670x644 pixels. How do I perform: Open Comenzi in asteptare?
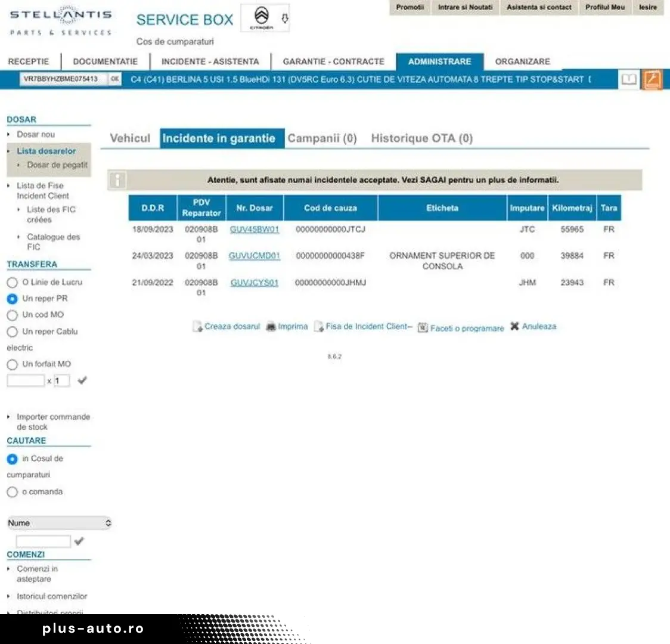coord(37,574)
